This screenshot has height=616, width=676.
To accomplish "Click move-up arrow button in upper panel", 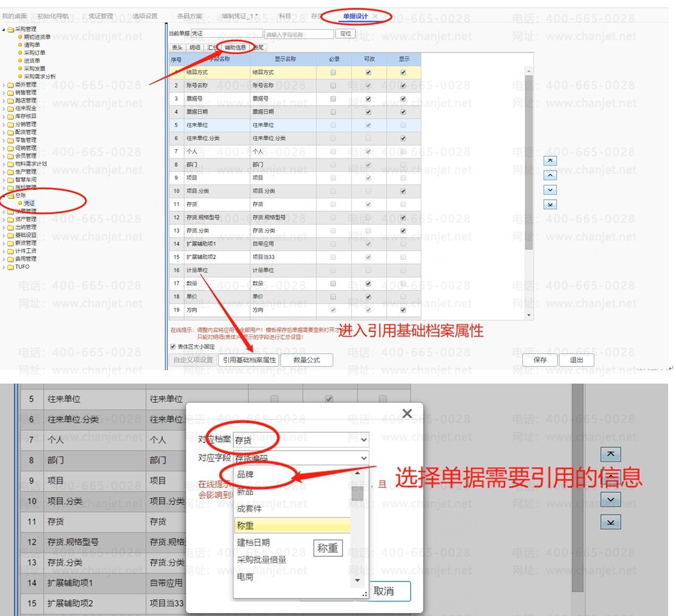I will pyautogui.click(x=550, y=175).
